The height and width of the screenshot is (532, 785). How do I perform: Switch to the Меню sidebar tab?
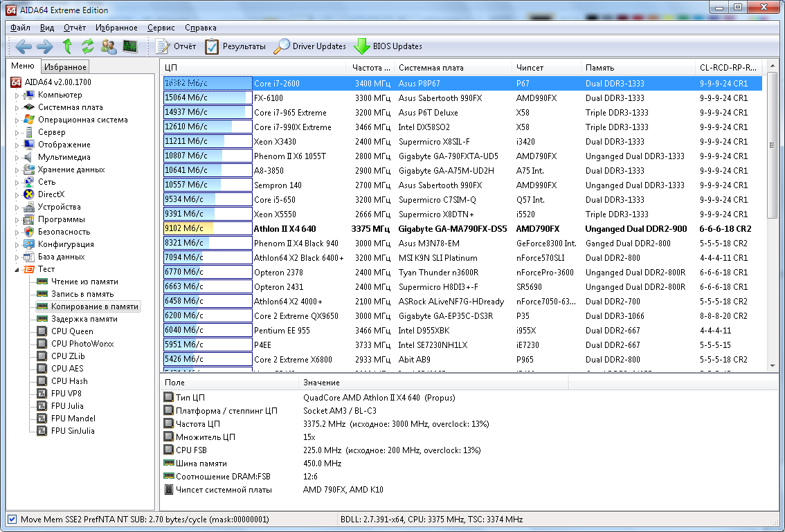pyautogui.click(x=23, y=66)
